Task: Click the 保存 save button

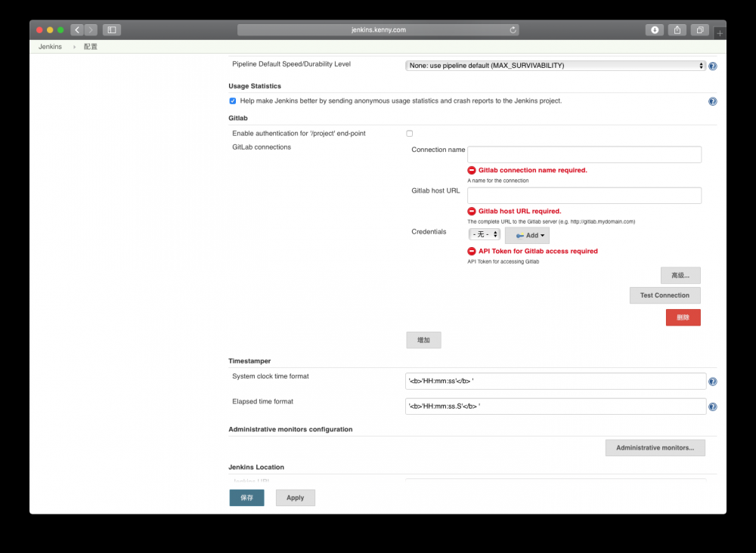Action: coord(247,498)
